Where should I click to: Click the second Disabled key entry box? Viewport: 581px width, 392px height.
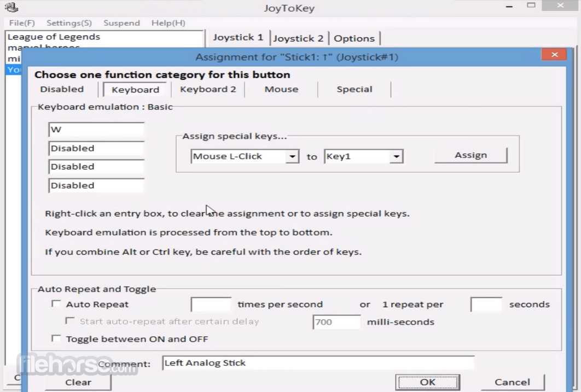[x=96, y=148]
